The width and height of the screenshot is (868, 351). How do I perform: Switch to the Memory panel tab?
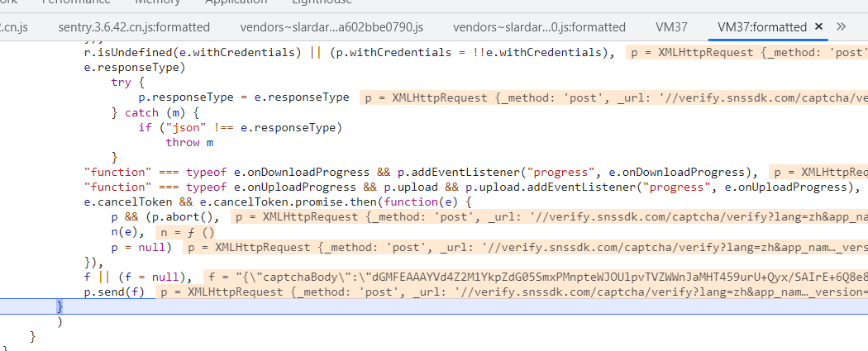pos(158,2)
